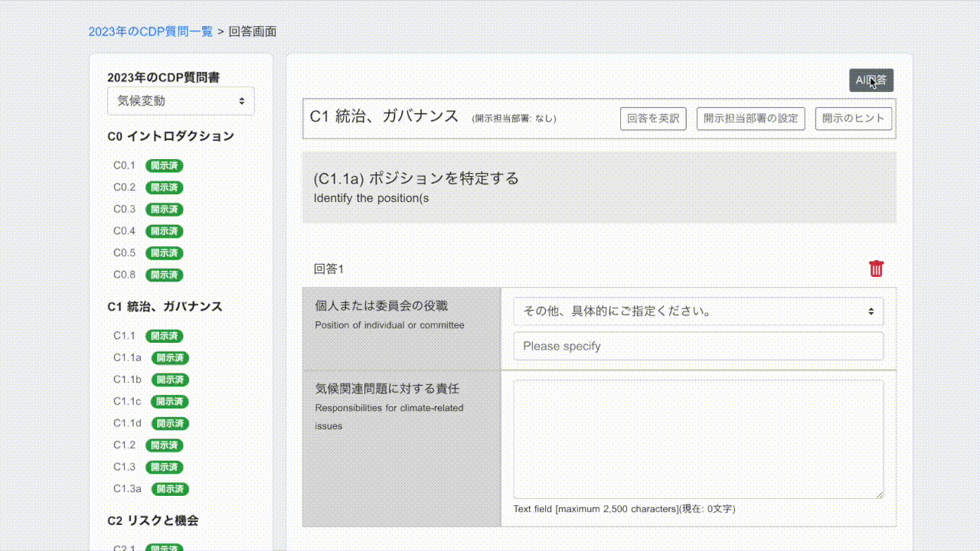
Task: Select question C1.1a in sidebar
Action: [x=127, y=357]
